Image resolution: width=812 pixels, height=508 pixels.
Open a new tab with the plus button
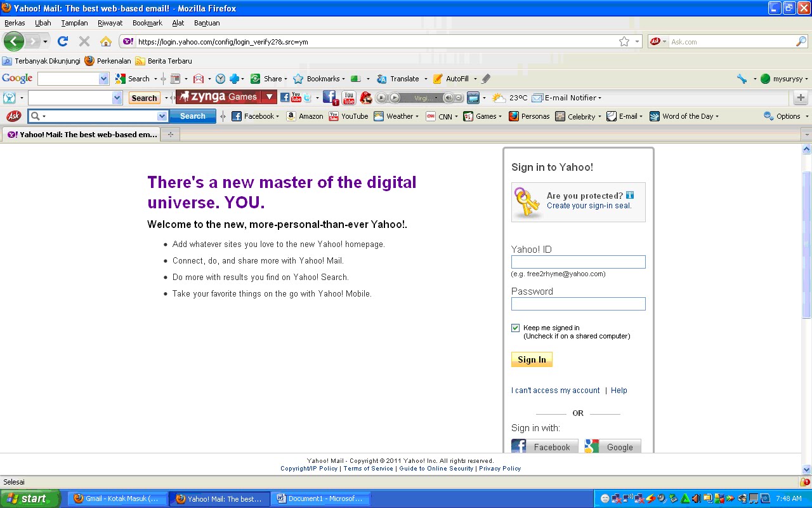[x=171, y=135]
